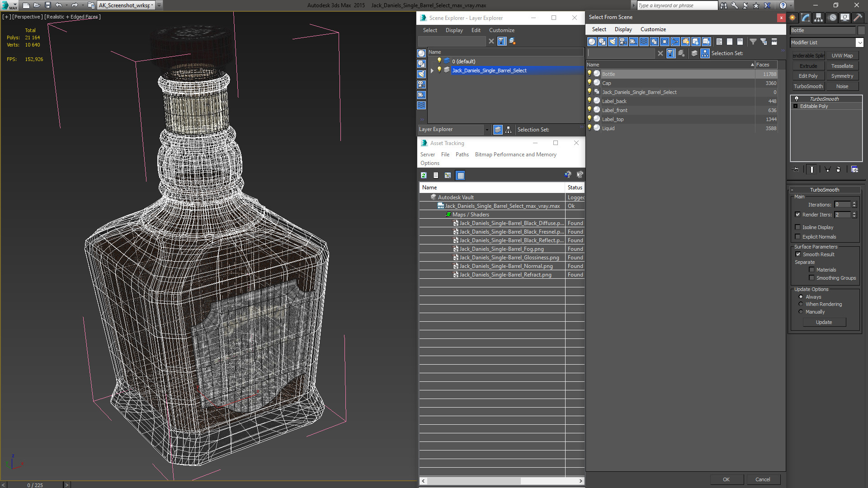Image resolution: width=868 pixels, height=488 pixels.
Task: Toggle Display Lights filter in Select From Scene
Action: pyautogui.click(x=613, y=42)
